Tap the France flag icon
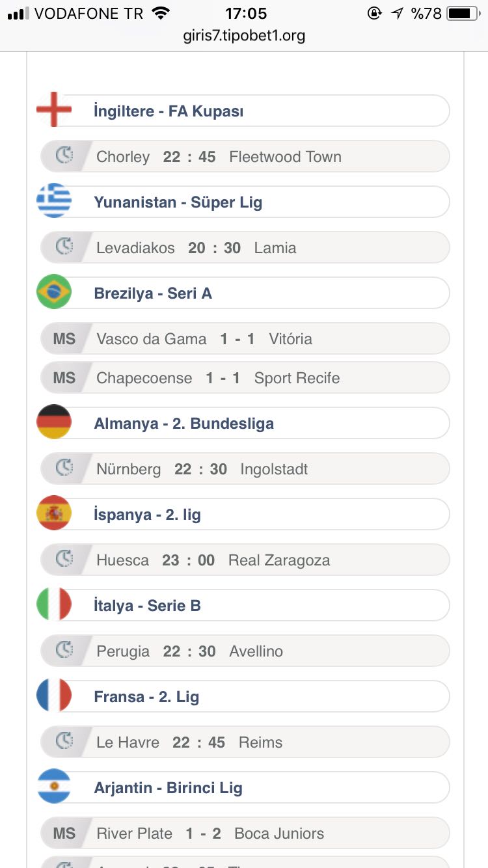Image resolution: width=488 pixels, height=868 pixels. [54, 696]
